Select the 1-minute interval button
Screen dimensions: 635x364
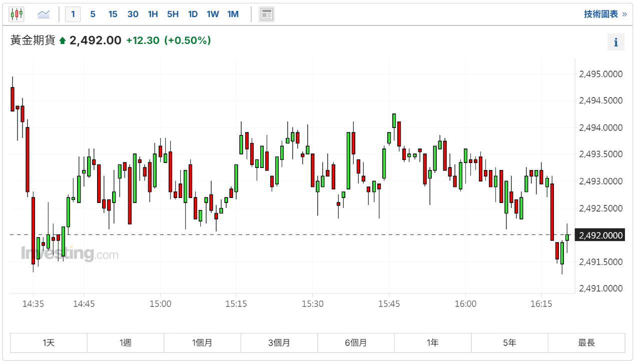point(73,14)
